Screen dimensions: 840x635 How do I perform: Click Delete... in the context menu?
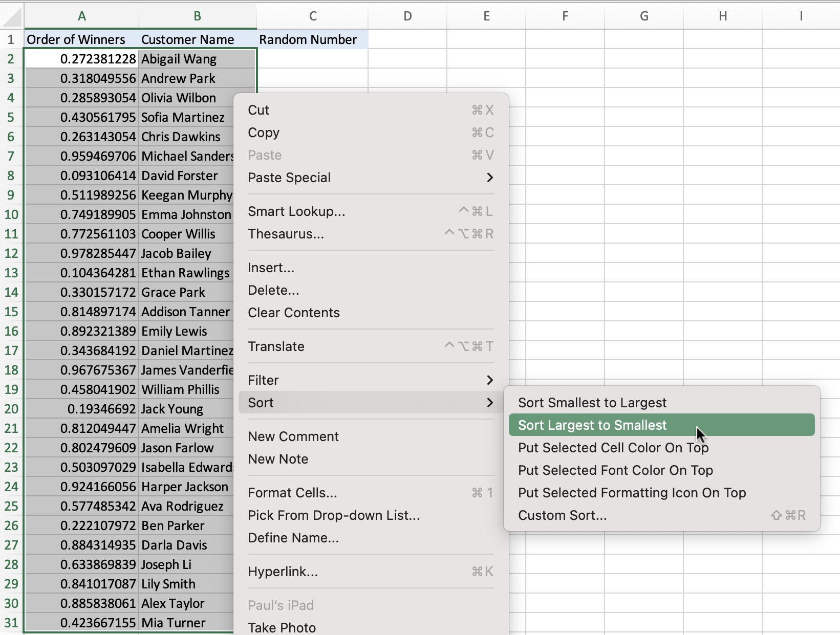pyautogui.click(x=371, y=290)
